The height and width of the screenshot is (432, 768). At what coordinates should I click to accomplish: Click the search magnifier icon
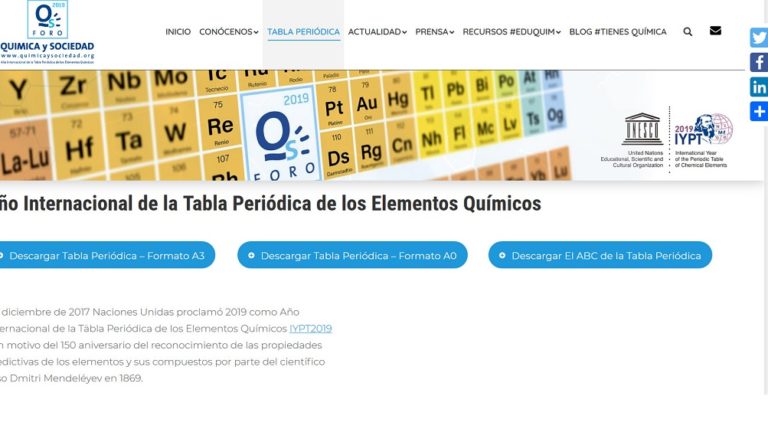click(687, 32)
